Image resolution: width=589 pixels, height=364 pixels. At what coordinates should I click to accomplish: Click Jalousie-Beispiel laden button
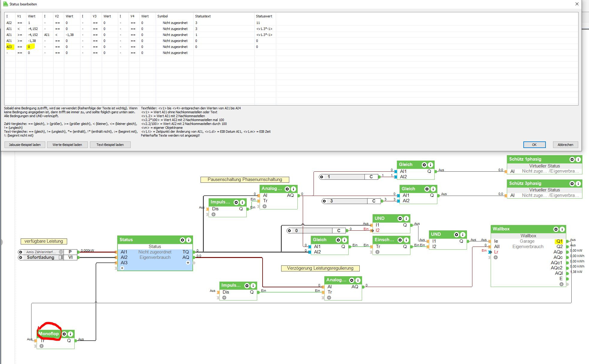pos(25,145)
